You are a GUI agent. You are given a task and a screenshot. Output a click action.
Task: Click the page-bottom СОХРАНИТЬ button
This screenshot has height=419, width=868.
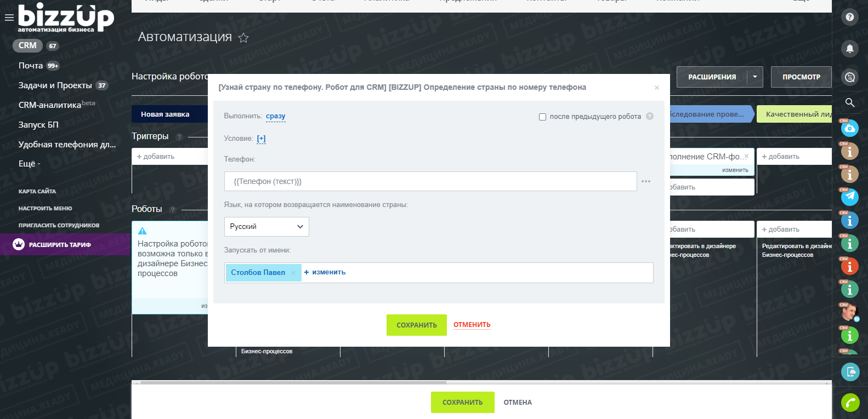[463, 402]
